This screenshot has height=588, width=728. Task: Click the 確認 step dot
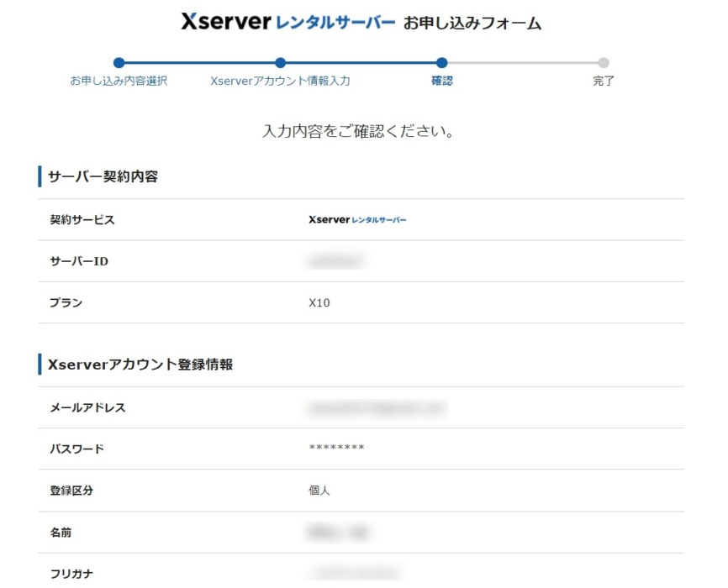coord(442,63)
